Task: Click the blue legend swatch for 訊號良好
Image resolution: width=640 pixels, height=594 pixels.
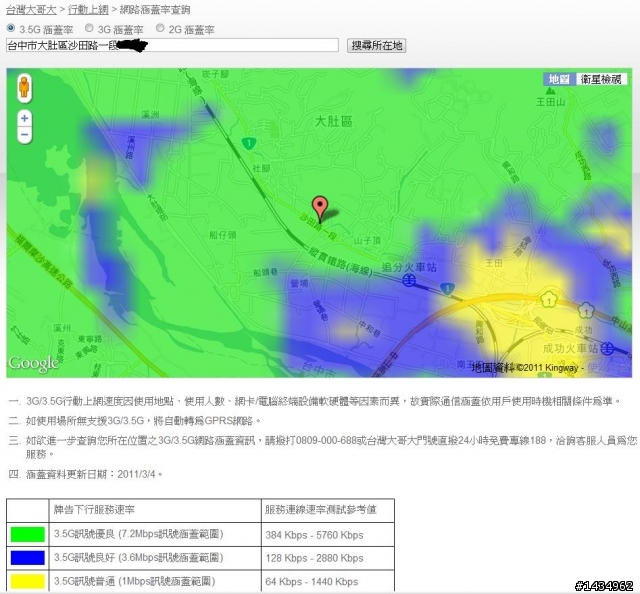Action: (x=27, y=558)
